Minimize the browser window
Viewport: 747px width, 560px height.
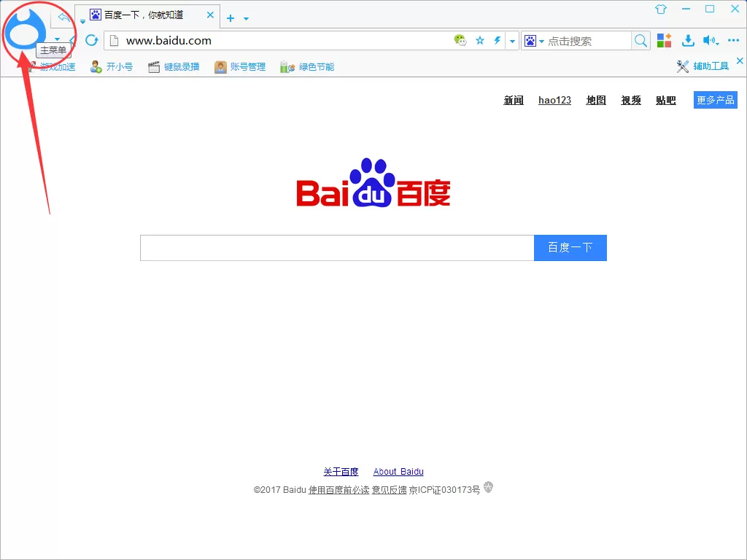(x=686, y=9)
